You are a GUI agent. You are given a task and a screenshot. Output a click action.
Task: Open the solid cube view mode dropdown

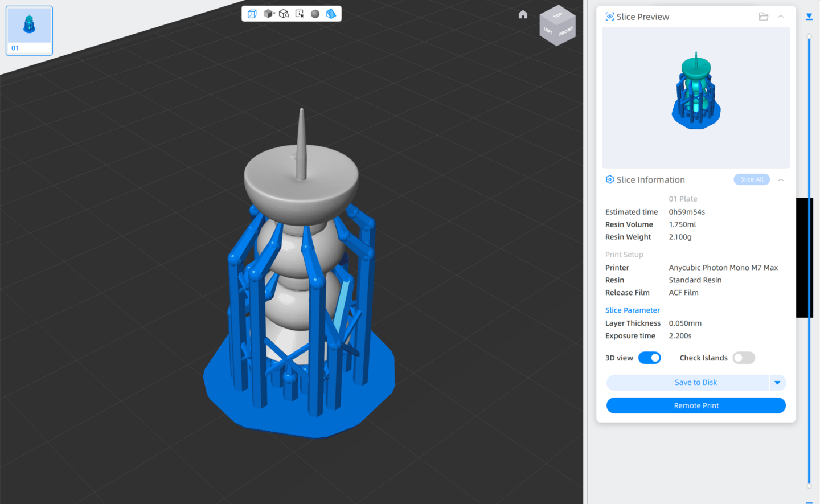269,14
